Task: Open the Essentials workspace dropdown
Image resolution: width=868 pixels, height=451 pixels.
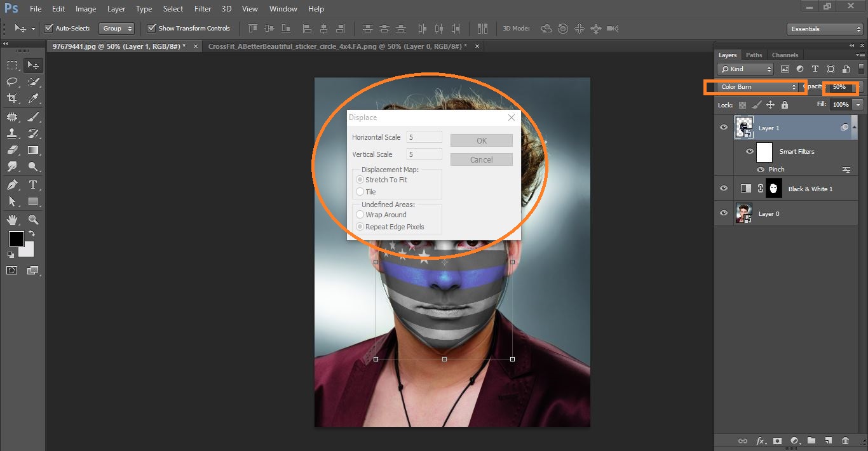Action: tap(824, 29)
